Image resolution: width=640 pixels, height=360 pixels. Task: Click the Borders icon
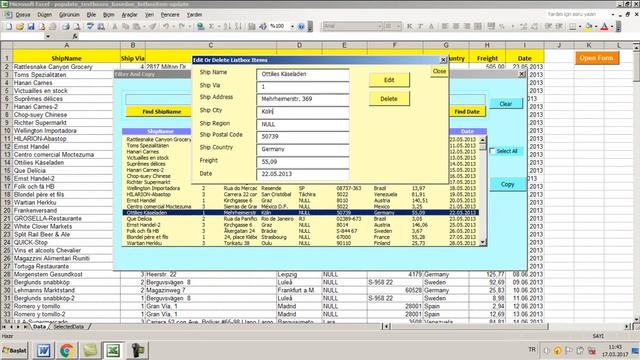[573, 27]
